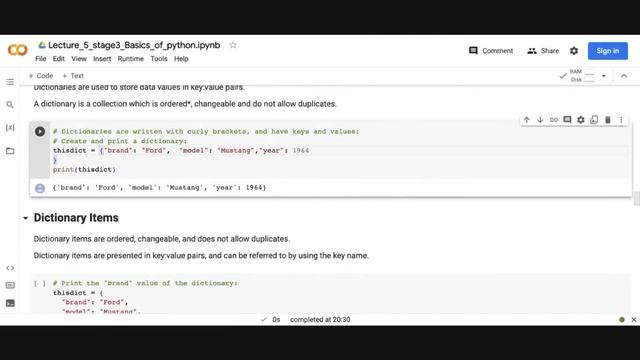Open the RAM Disk resource dropdown arrow
Screen dimensions: 640x360
pyautogui.click(x=604, y=76)
